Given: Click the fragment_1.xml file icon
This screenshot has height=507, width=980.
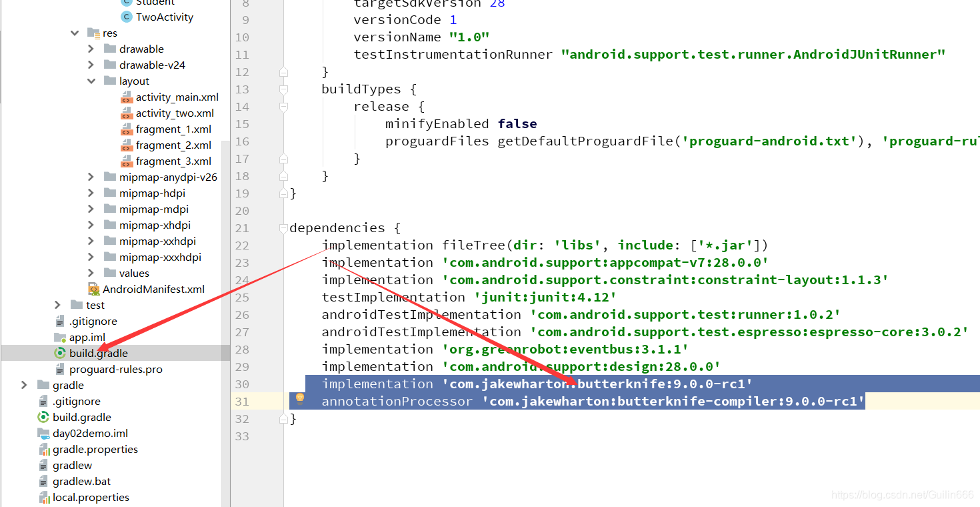Looking at the screenshot, I should 127,129.
